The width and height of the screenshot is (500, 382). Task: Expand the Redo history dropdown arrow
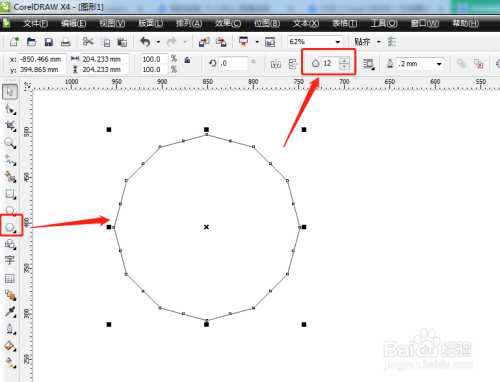coord(185,42)
